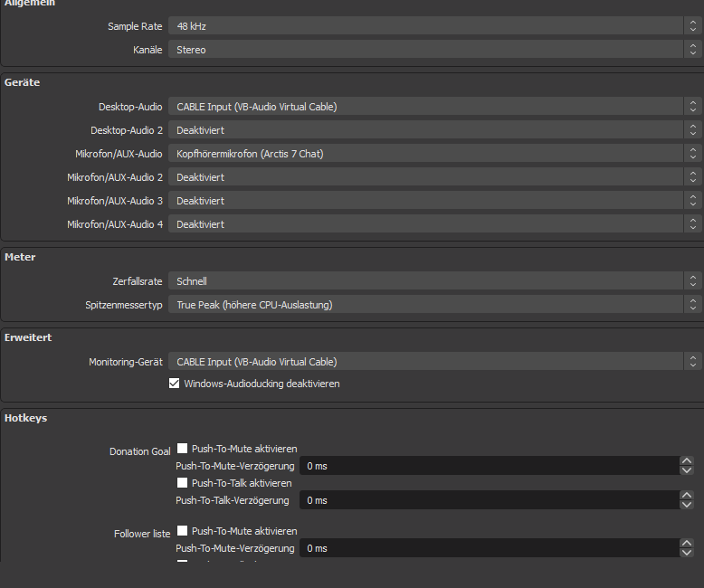Open the Mikrofon/AUX-Audio device dropdown

coord(425,154)
